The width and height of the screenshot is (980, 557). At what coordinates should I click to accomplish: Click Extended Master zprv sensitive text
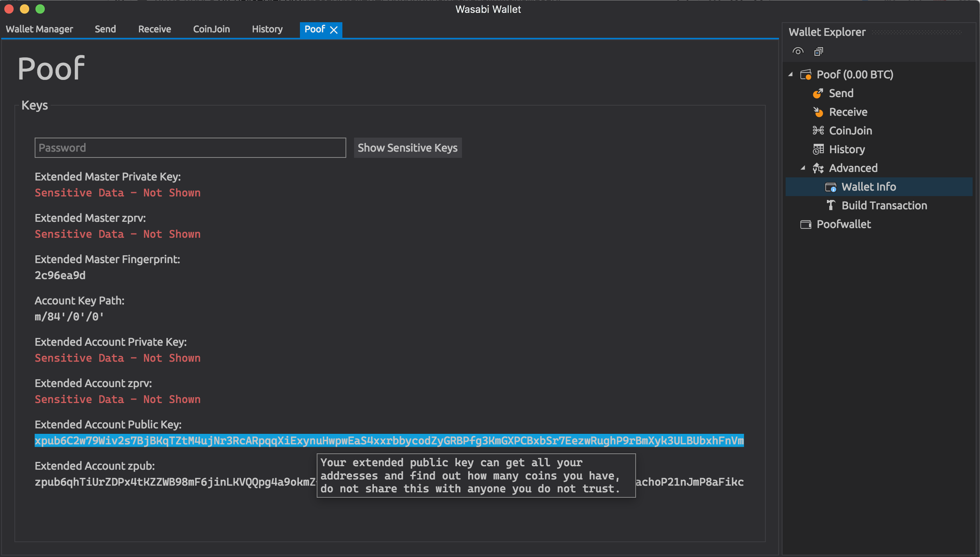[118, 234]
